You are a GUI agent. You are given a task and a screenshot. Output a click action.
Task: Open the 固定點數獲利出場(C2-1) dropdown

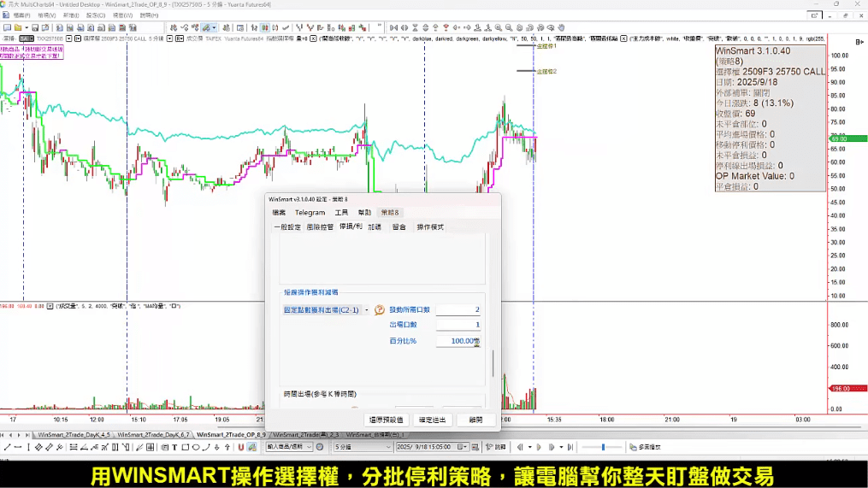click(x=366, y=310)
